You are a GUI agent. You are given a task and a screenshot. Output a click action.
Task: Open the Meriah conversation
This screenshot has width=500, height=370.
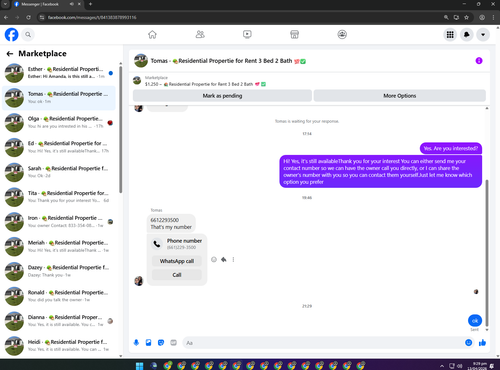point(59,246)
